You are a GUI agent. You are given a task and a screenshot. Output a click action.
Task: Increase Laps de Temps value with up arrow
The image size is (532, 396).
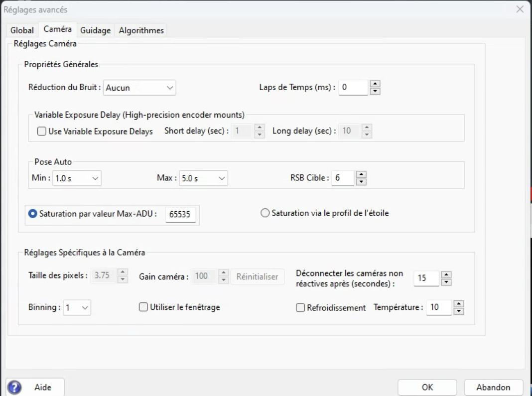tap(376, 84)
